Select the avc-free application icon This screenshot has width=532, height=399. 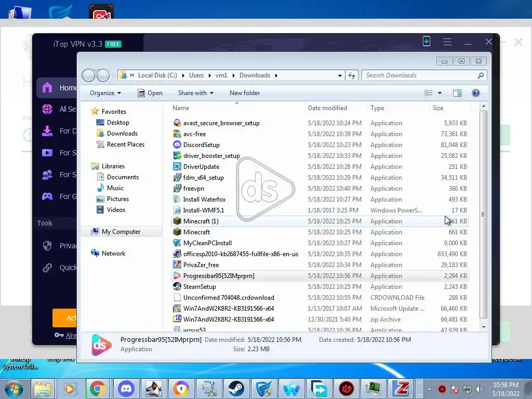coord(177,134)
